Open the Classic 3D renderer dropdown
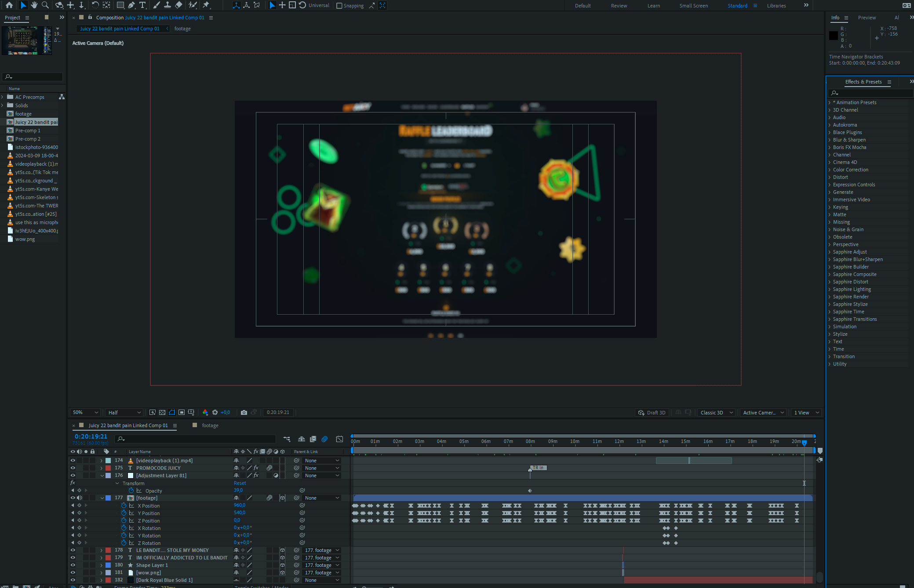 716,413
